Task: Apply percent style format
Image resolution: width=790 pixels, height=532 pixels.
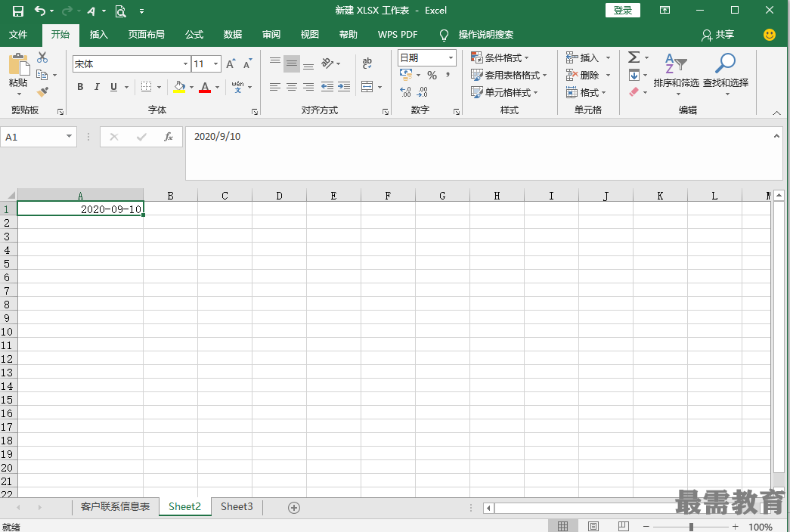Action: pyautogui.click(x=432, y=75)
